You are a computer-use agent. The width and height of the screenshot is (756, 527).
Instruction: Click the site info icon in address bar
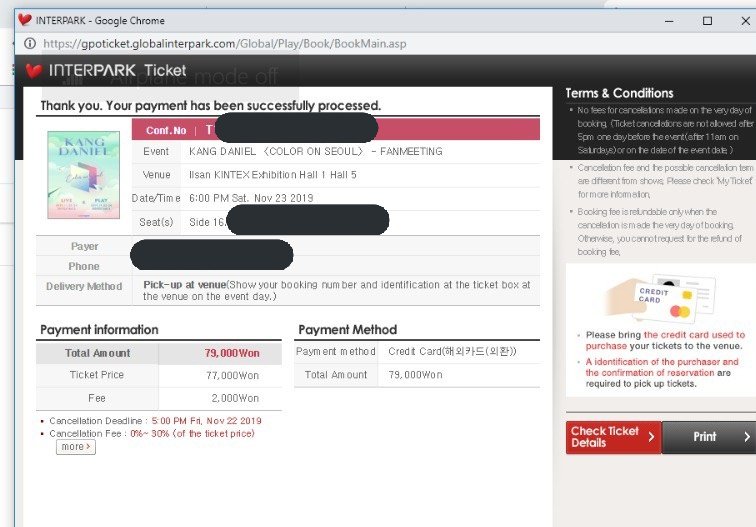30,43
